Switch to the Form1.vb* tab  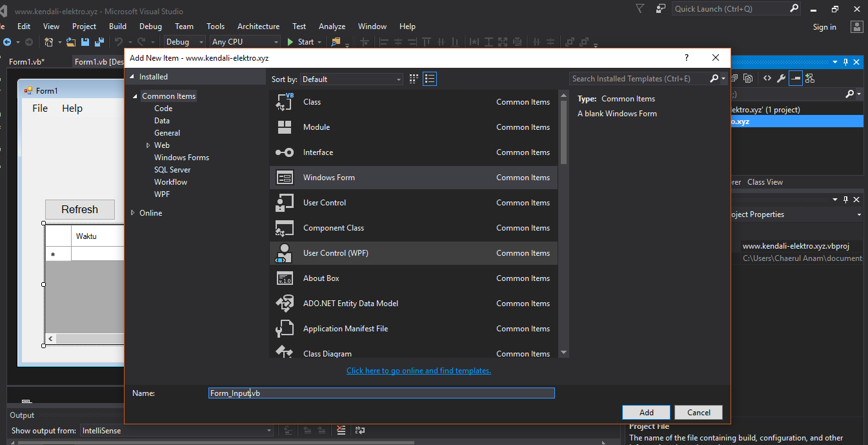pyautogui.click(x=27, y=61)
